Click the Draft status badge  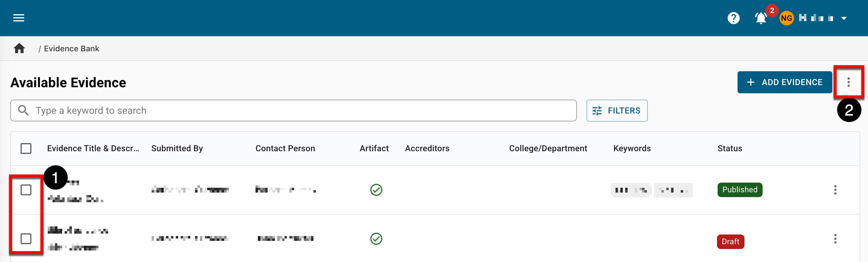point(730,241)
